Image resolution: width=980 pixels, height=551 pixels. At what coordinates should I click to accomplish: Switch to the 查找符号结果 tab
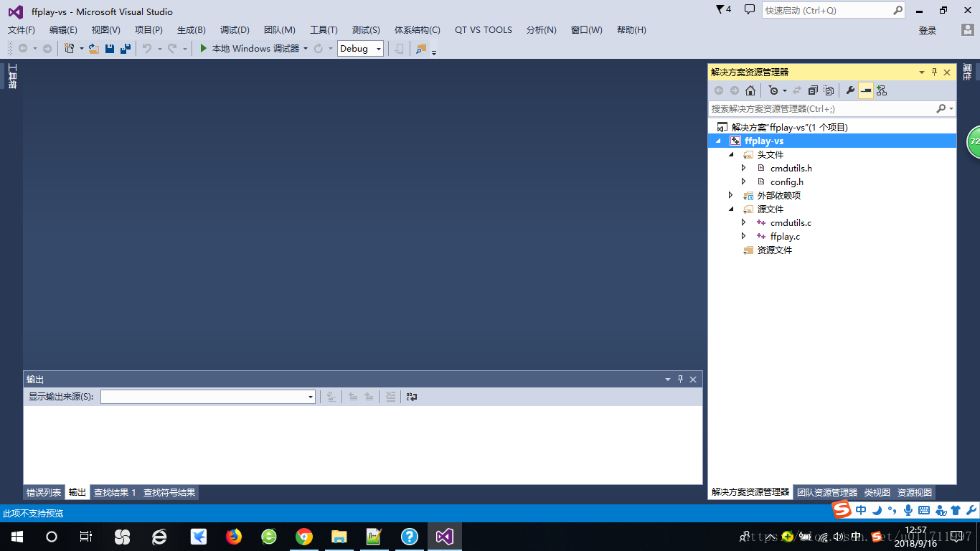[169, 492]
